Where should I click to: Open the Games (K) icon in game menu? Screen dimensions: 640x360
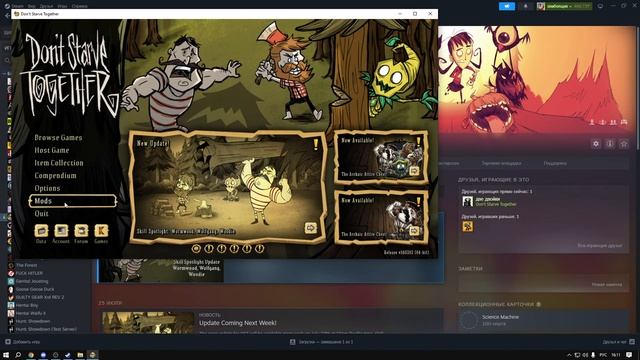[101, 231]
